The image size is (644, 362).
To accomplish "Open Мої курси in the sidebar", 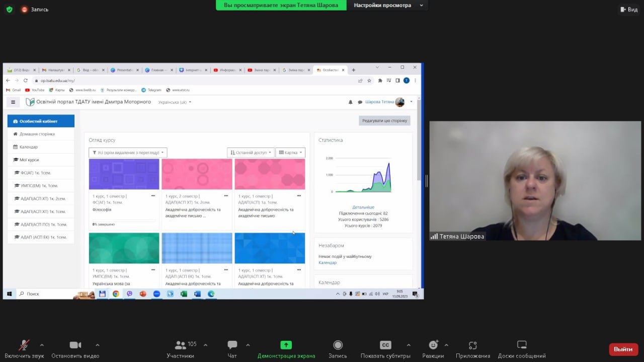I will [41, 160].
